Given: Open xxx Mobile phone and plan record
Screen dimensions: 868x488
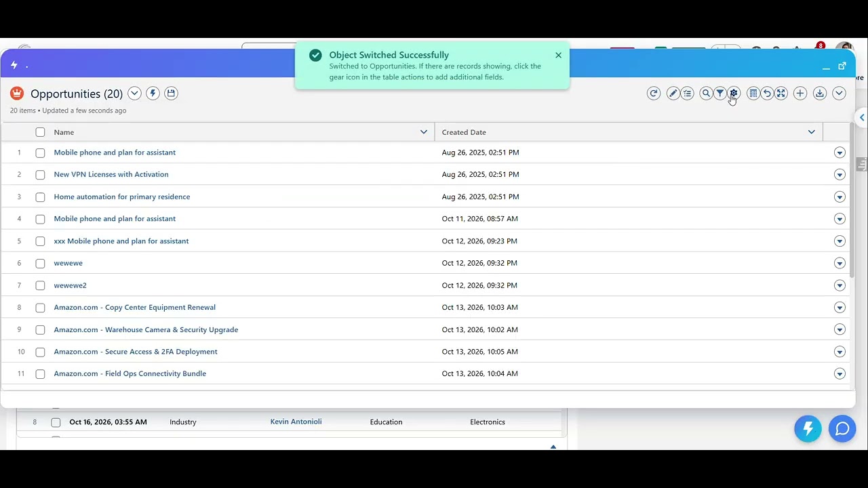Looking at the screenshot, I should (x=121, y=241).
